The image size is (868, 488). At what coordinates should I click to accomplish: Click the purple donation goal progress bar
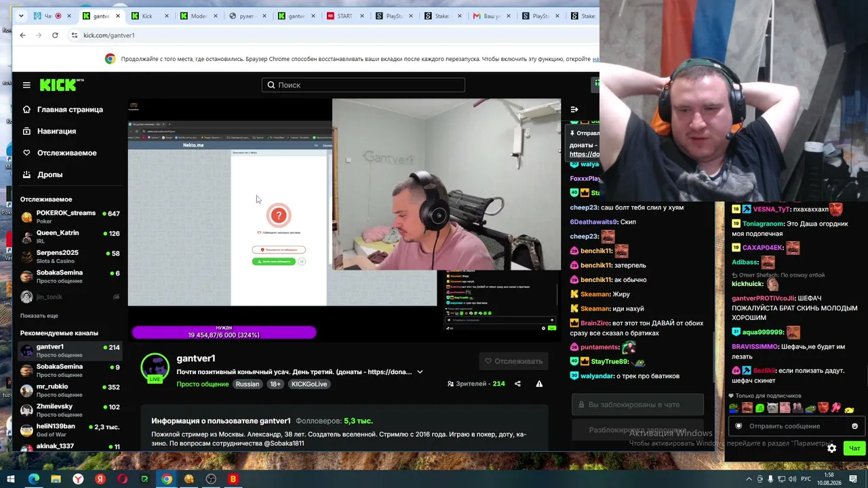click(x=224, y=332)
